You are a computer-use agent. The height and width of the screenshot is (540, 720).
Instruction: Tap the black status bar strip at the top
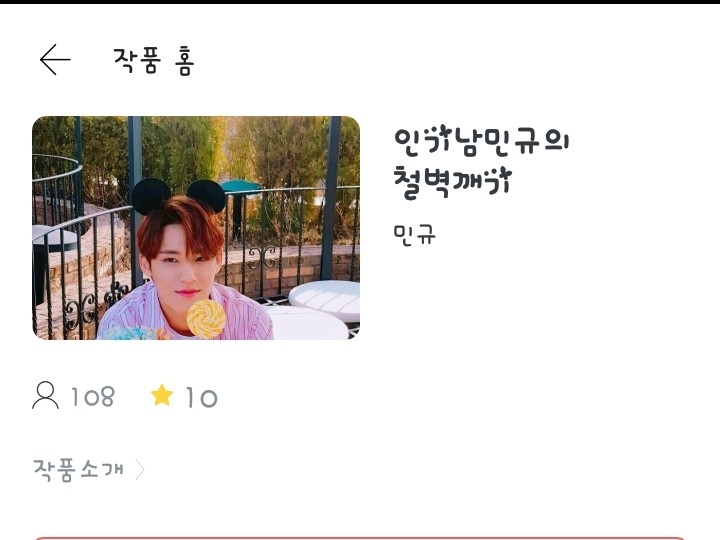pos(360,2)
